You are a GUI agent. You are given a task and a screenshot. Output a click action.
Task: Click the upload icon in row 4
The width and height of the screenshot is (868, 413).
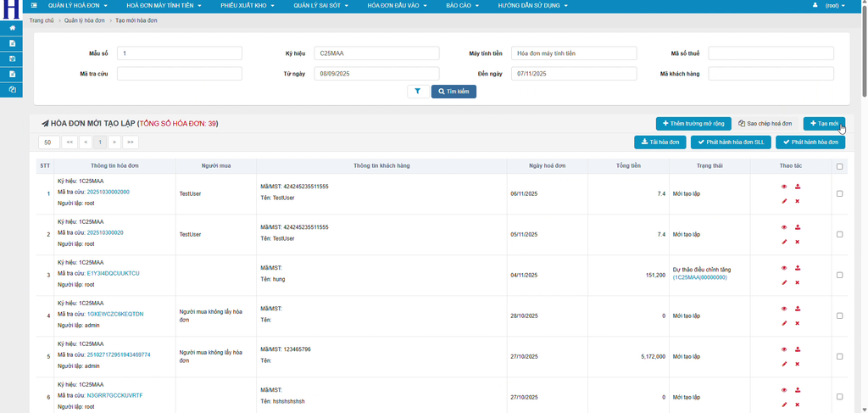tap(798, 309)
